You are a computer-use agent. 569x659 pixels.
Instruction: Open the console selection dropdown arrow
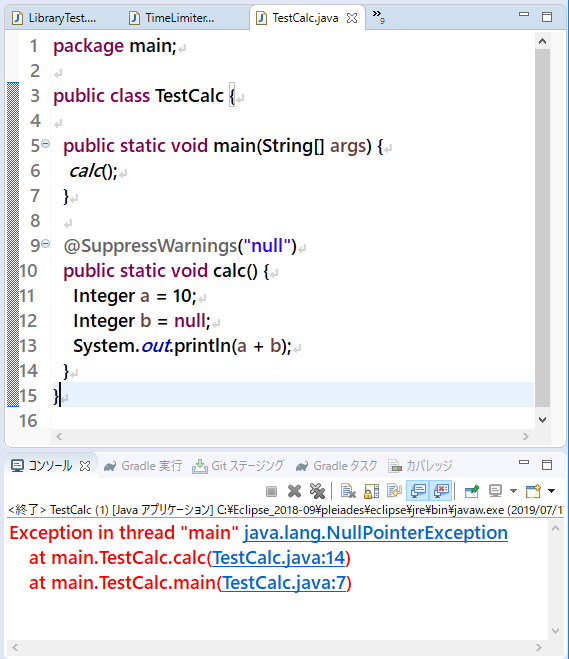513,491
